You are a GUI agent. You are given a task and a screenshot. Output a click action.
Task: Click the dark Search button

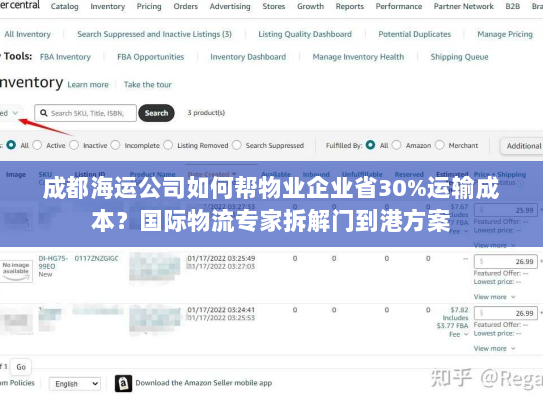(x=156, y=113)
